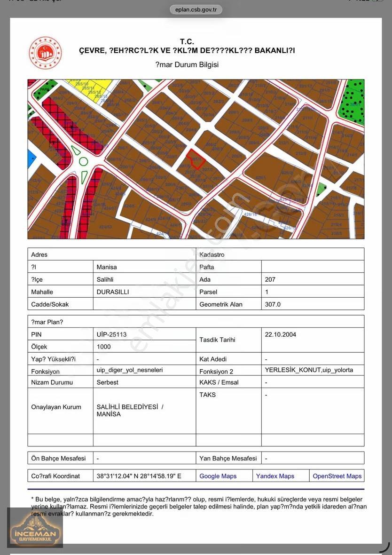Click the Tasdik Tarihi date 22.10.2004
The height and width of the screenshot is (555, 392).
tap(281, 334)
